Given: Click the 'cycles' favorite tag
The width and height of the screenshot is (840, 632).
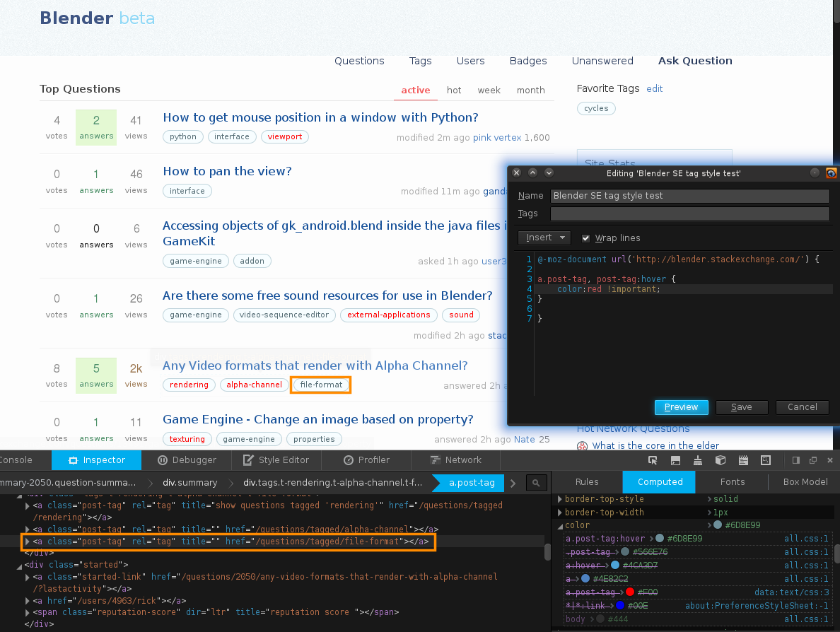Looking at the screenshot, I should point(596,108).
